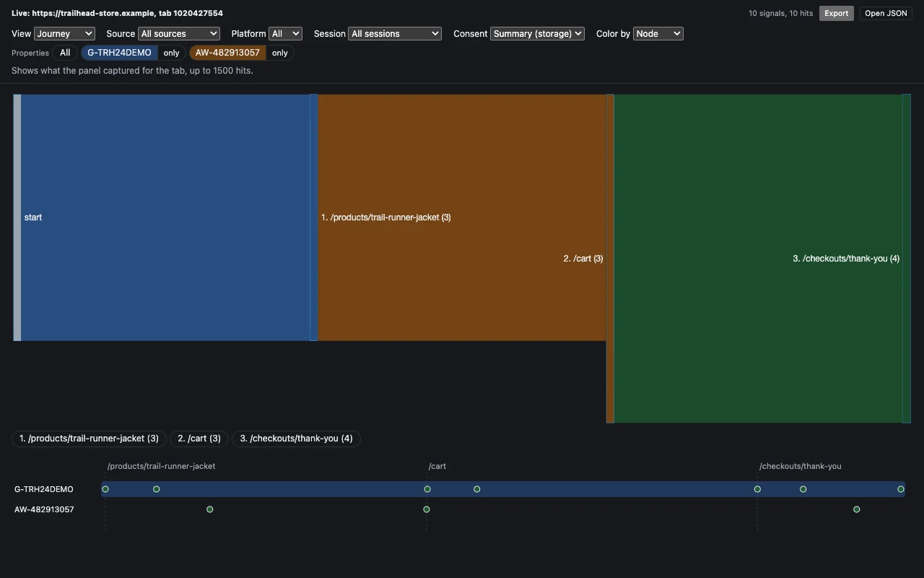Open the View dropdown set to Journey

64,33
